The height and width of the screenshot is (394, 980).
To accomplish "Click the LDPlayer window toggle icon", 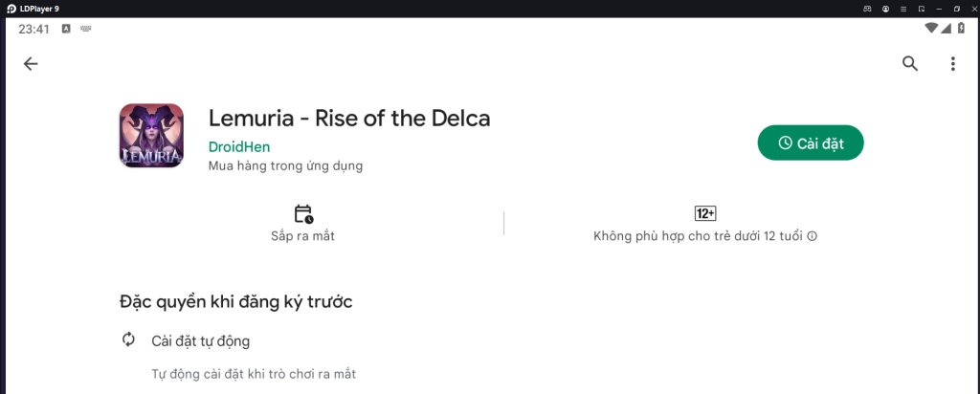I will 922,9.
